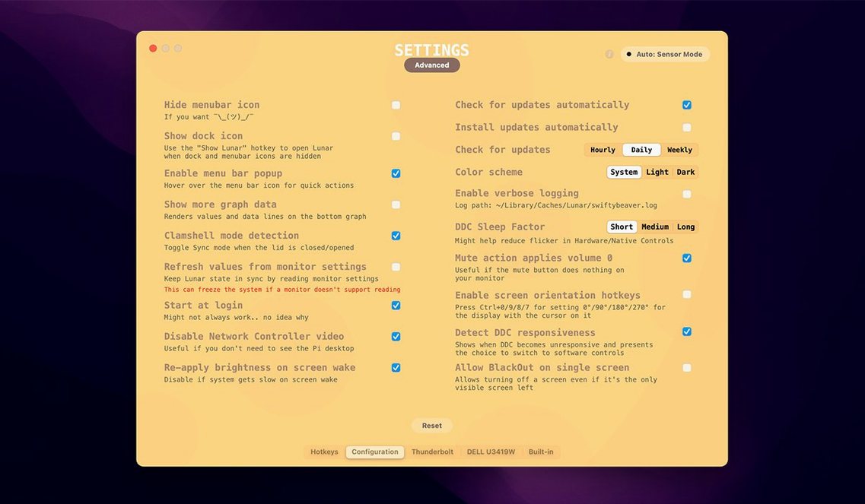Select System color scheme
The width and height of the screenshot is (865, 504).
tap(624, 172)
